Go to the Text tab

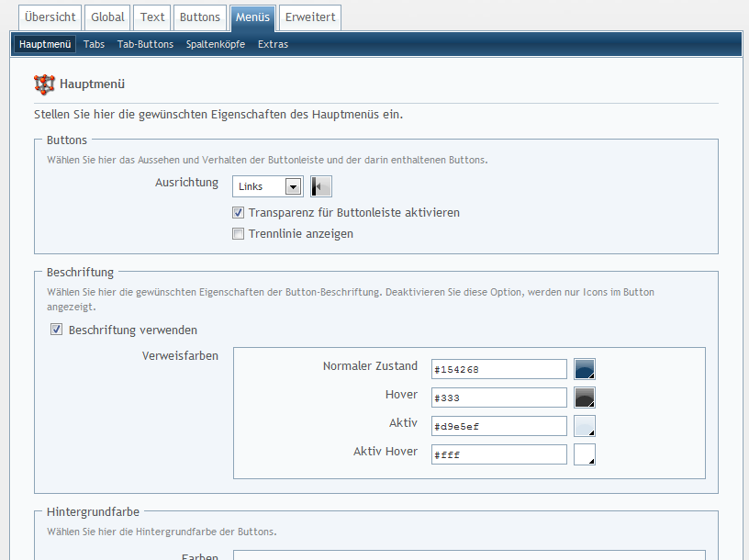[x=152, y=17]
